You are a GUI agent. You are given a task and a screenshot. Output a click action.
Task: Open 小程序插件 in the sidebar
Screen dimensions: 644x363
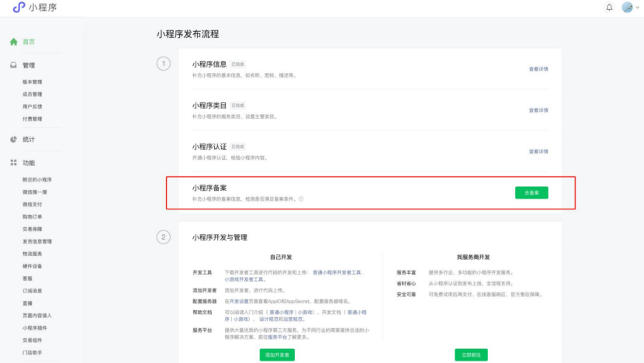click(x=35, y=327)
